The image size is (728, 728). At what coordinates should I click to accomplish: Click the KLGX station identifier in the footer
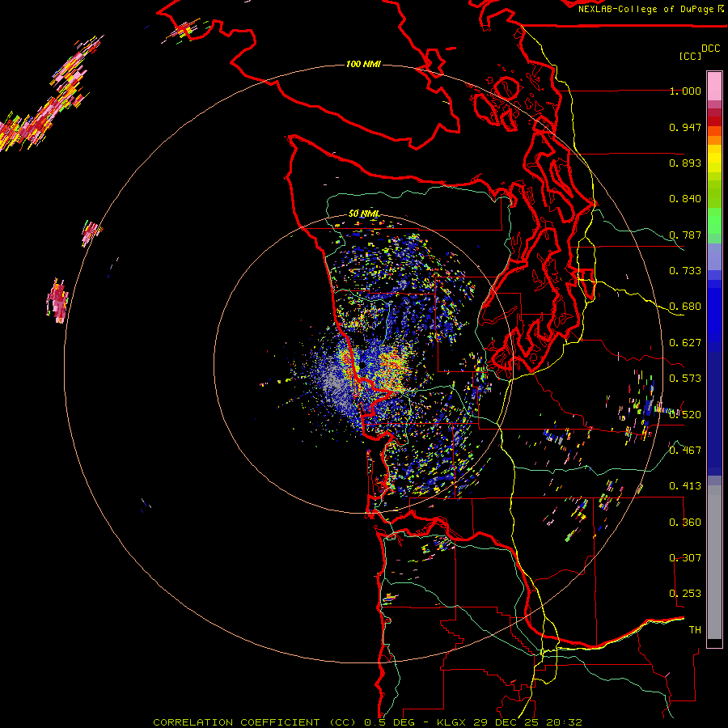pyautogui.click(x=452, y=722)
